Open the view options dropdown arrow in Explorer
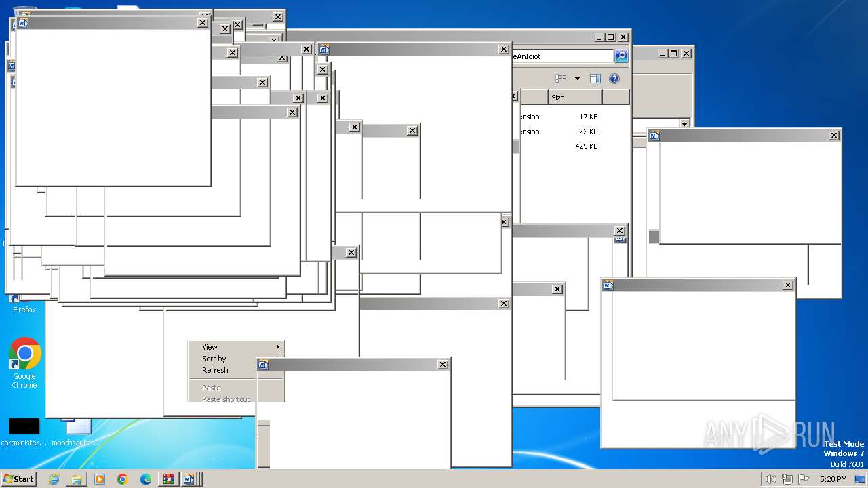Image resolution: width=868 pixels, height=488 pixels. pyautogui.click(x=577, y=79)
